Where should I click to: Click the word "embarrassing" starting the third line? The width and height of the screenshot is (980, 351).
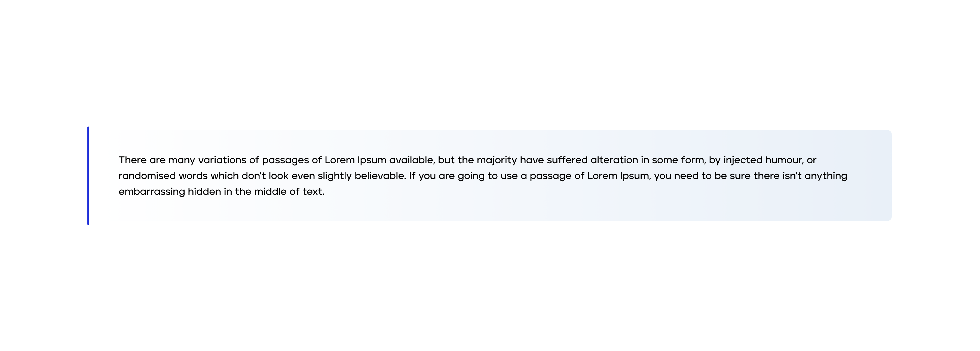point(151,192)
